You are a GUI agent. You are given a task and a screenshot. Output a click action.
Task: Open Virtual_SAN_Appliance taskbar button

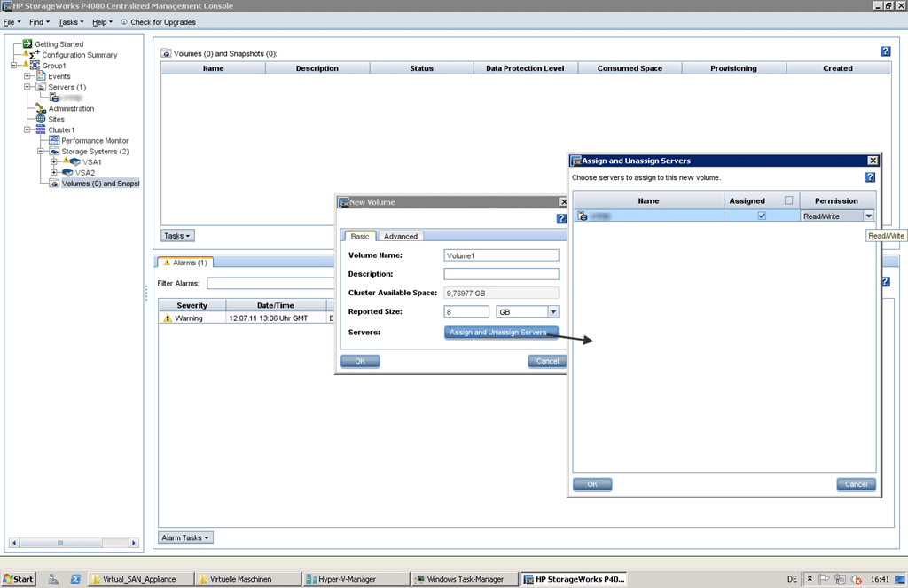click(140, 579)
